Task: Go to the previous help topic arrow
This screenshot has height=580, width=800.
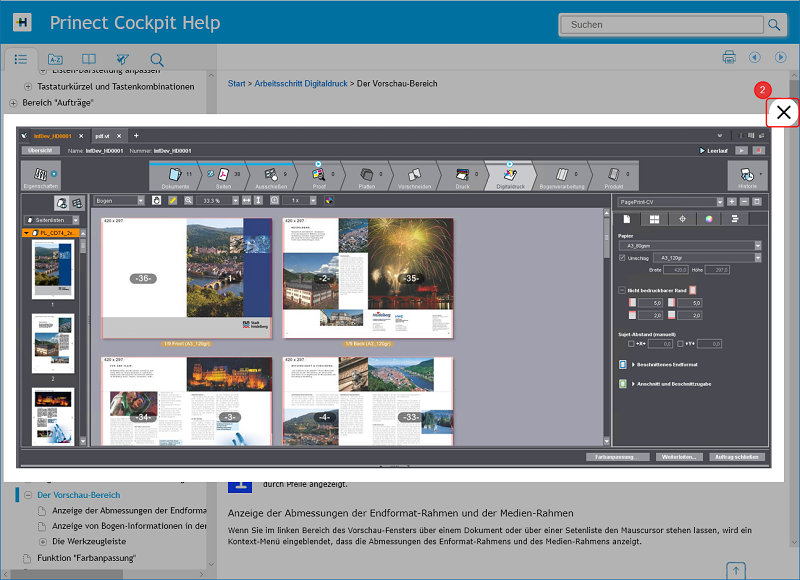Action: (x=755, y=58)
